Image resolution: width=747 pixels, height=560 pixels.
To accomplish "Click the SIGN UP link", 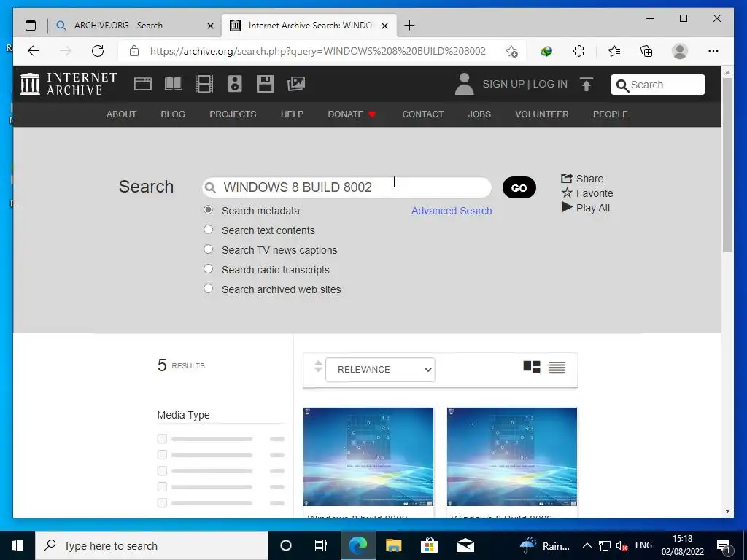I will [x=503, y=85].
